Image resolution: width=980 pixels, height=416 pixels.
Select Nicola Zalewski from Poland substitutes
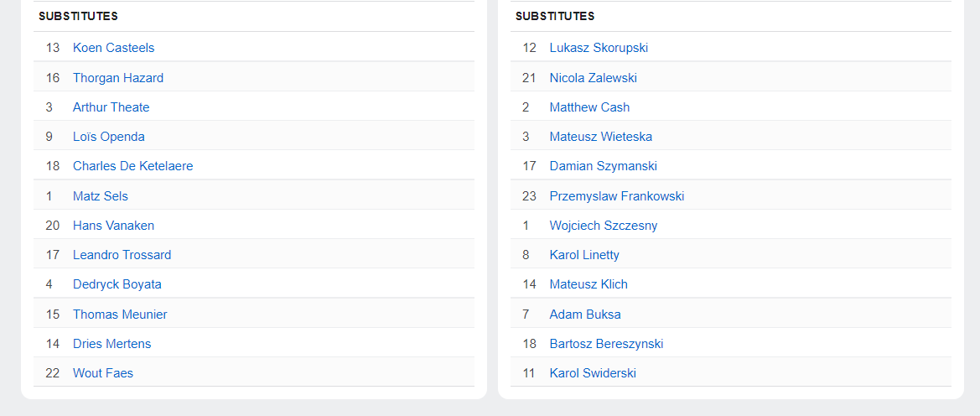(x=594, y=78)
